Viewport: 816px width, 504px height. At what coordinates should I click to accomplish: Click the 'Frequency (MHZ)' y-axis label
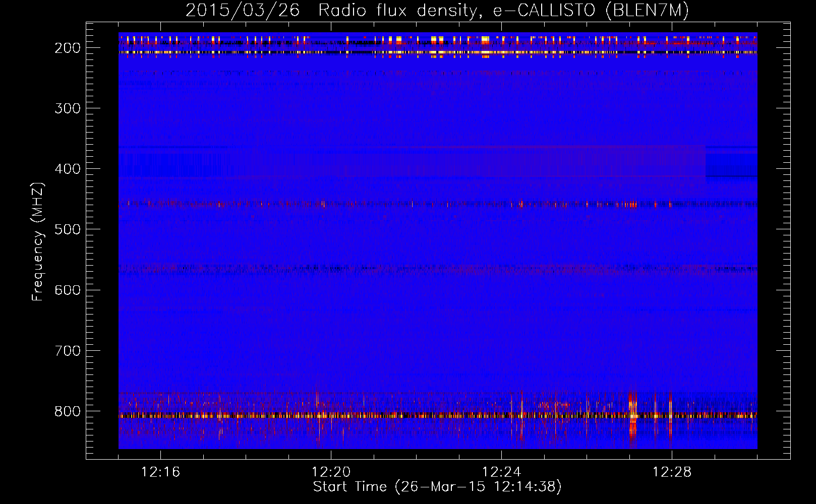pyautogui.click(x=38, y=241)
